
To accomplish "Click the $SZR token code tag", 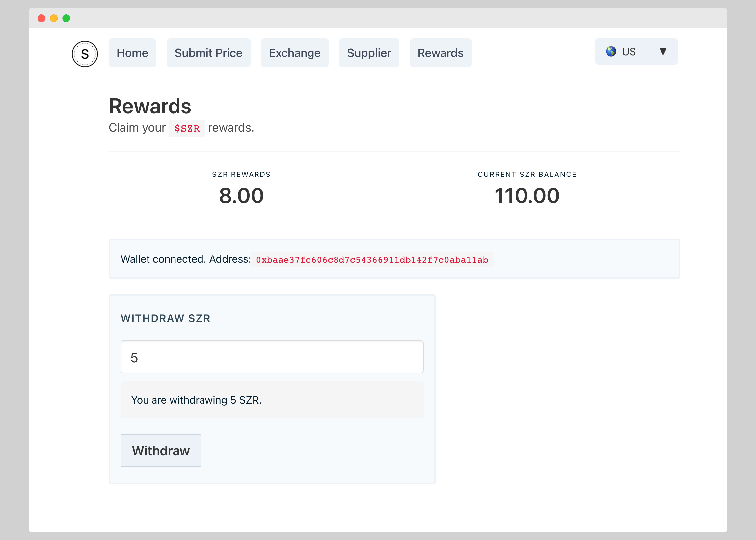I will (187, 128).
